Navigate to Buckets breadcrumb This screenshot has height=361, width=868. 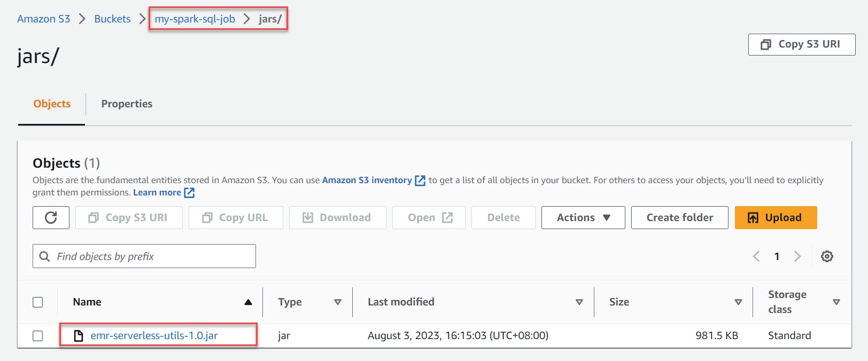click(x=112, y=19)
